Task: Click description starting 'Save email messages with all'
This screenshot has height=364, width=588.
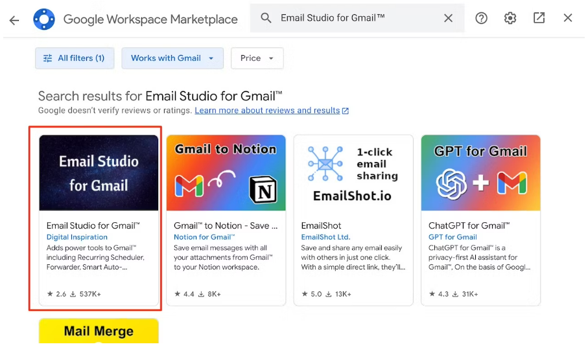Action: 223,257
